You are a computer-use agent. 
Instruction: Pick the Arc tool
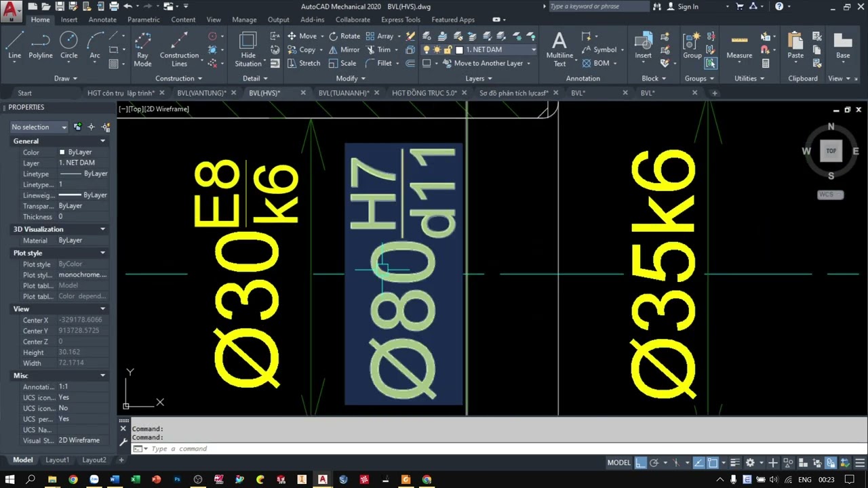tap(95, 46)
